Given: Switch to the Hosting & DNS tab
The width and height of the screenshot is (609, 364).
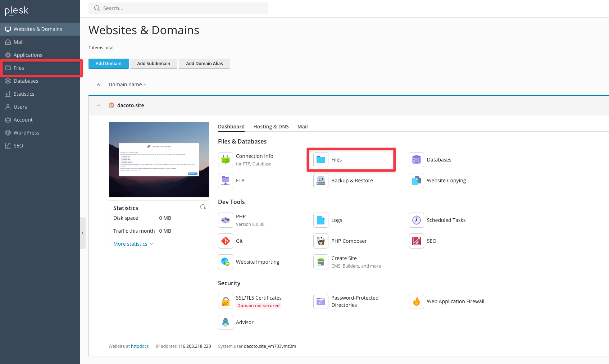Looking at the screenshot, I should (x=271, y=127).
